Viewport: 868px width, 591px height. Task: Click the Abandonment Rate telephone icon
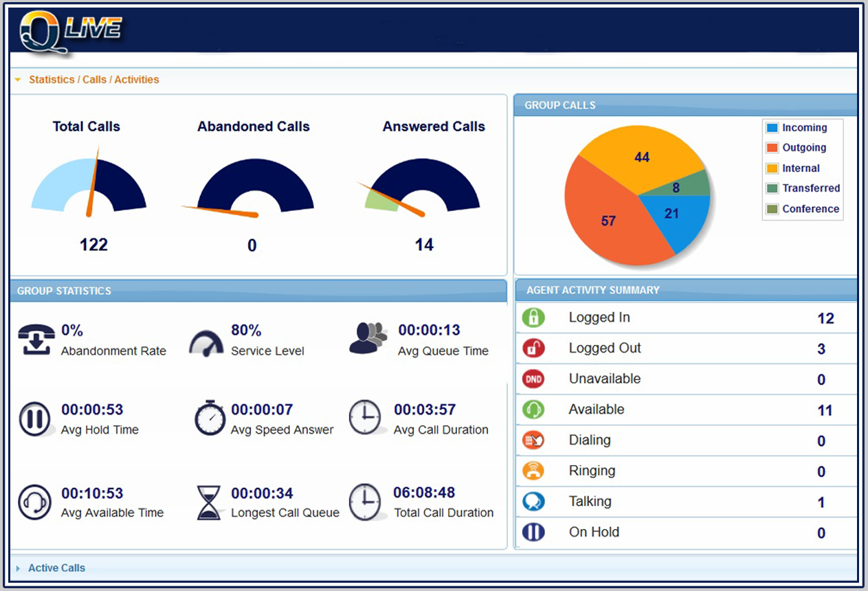click(36, 339)
